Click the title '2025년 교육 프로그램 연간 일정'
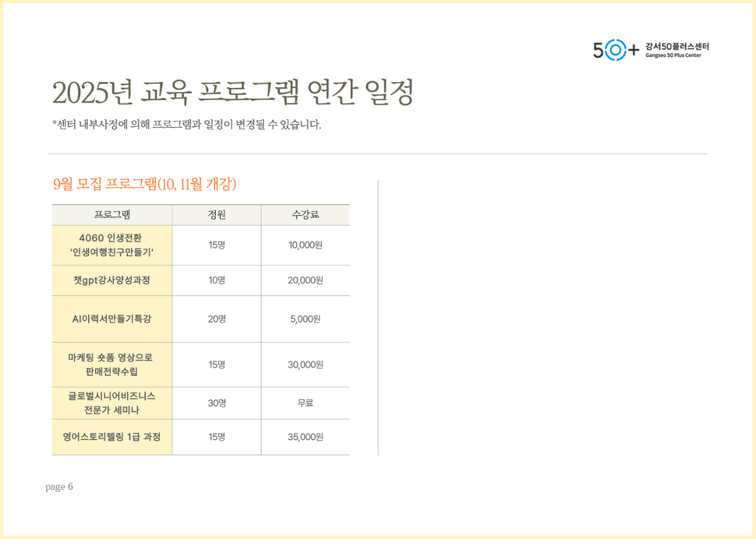Viewport: 756px width, 539px height. pyautogui.click(x=233, y=92)
